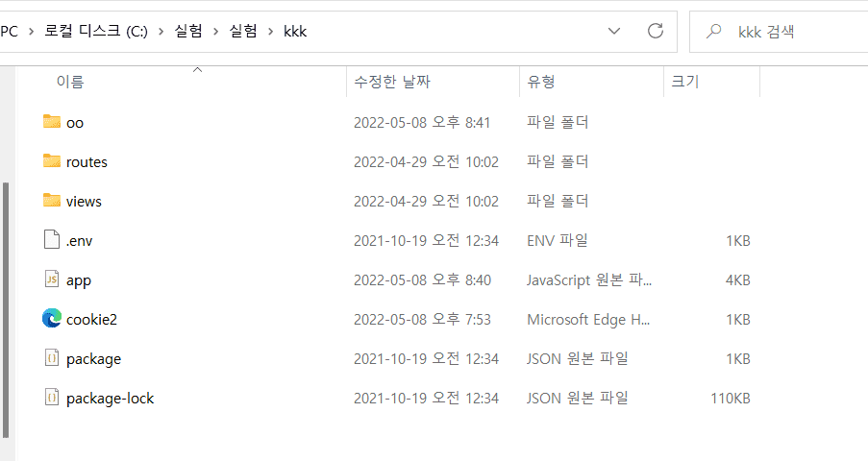Screen dimensions: 868x461
Task: Click the JavaScript 원본 파... type cell
Action: pos(589,280)
